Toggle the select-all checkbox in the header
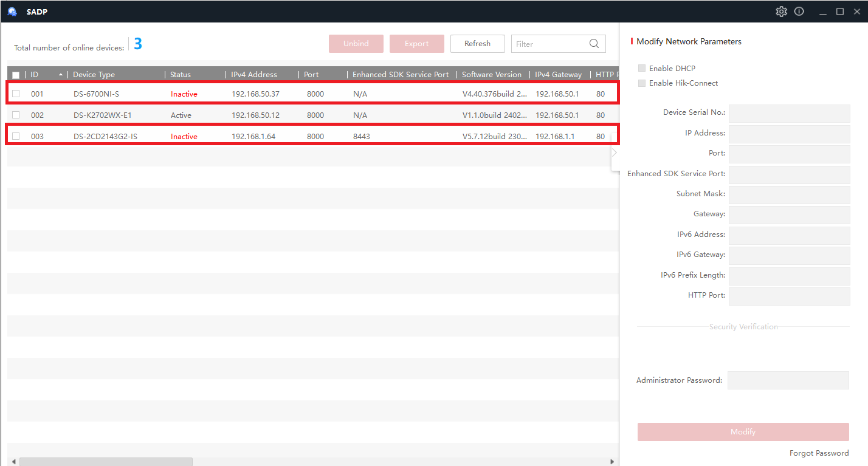This screenshot has height=466, width=868. [16, 75]
